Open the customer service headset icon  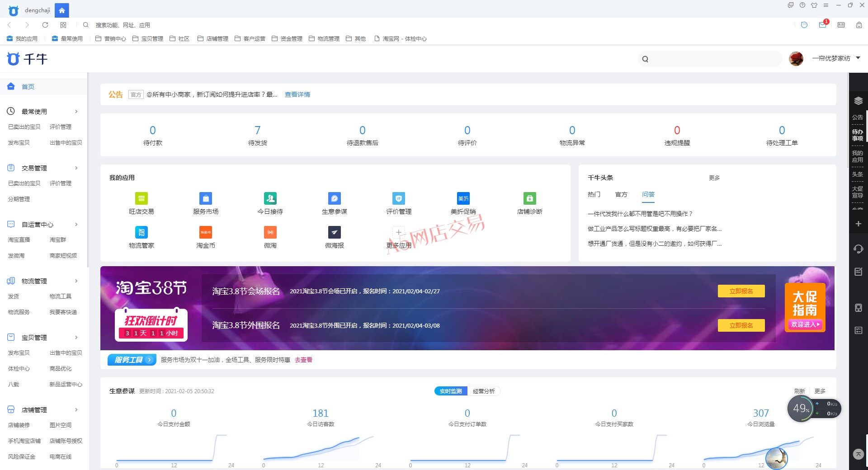(858, 249)
